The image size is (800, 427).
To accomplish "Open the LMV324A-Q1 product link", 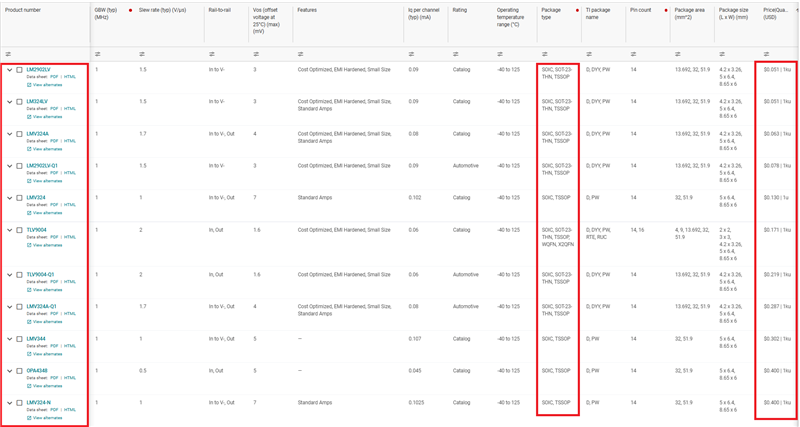I will click(x=41, y=307).
